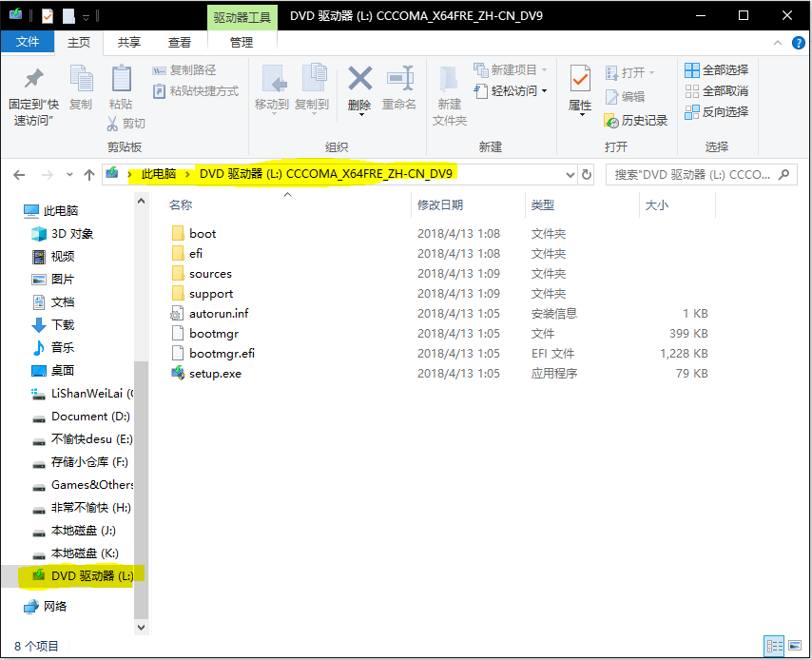Switch to details view in status bar
Screen dimensions: 812x660
click(x=774, y=646)
